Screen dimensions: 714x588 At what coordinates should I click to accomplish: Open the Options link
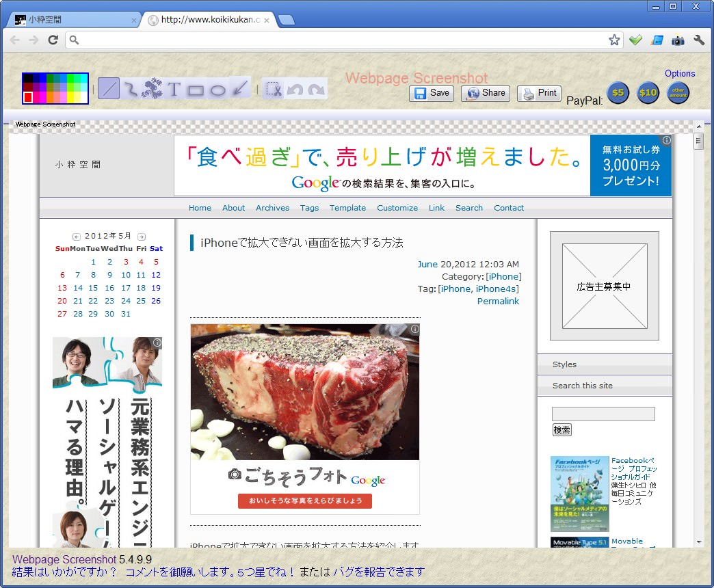click(680, 73)
